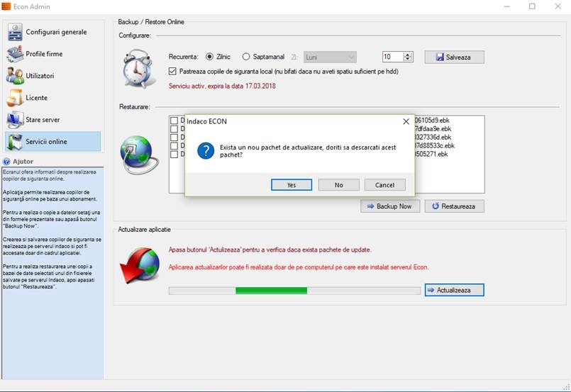
Task: Click the 'Backup / Restore Online' group title
Action: 151,22
